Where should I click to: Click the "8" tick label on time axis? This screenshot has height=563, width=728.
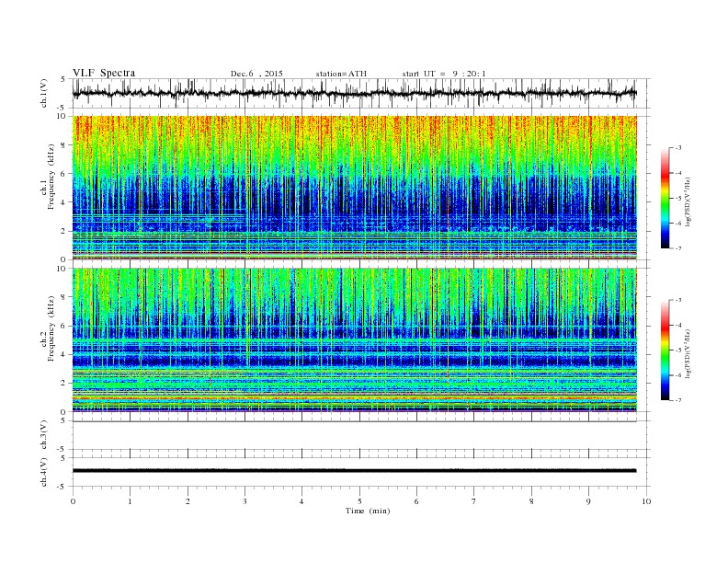(531, 501)
